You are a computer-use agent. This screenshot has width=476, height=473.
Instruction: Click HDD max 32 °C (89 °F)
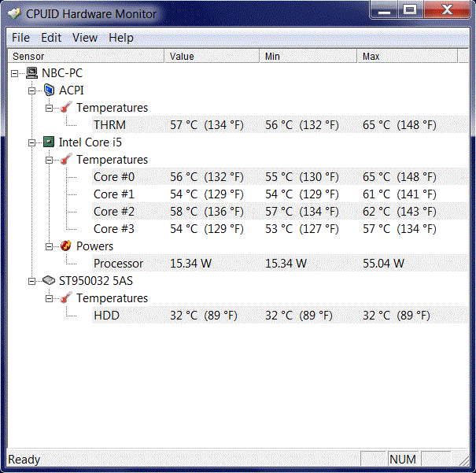coord(397,315)
